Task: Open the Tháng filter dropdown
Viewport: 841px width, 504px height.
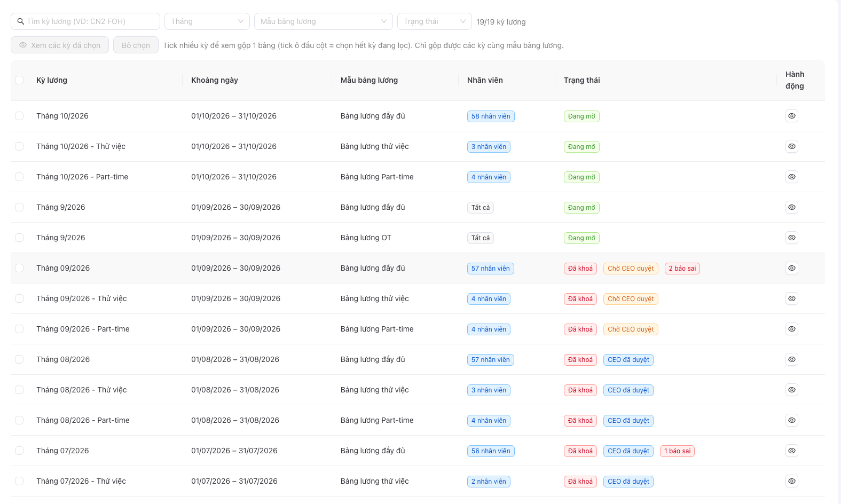Action: click(207, 21)
